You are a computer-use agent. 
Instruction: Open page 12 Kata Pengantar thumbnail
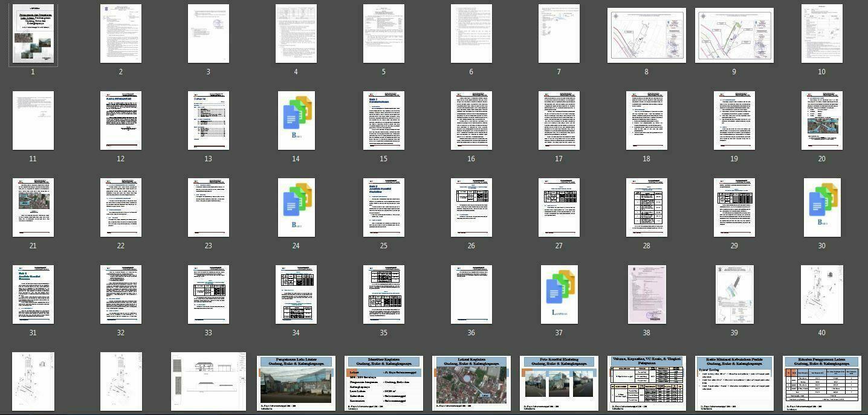pos(121,120)
